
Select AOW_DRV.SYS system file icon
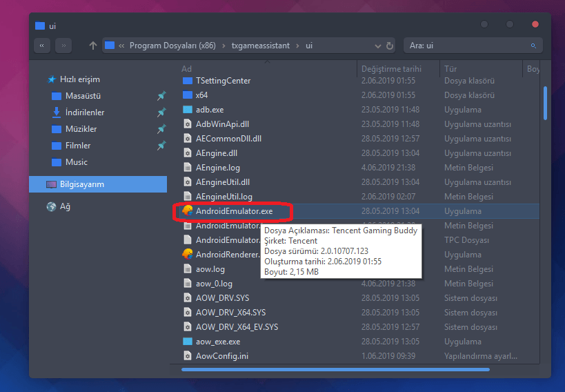188,298
